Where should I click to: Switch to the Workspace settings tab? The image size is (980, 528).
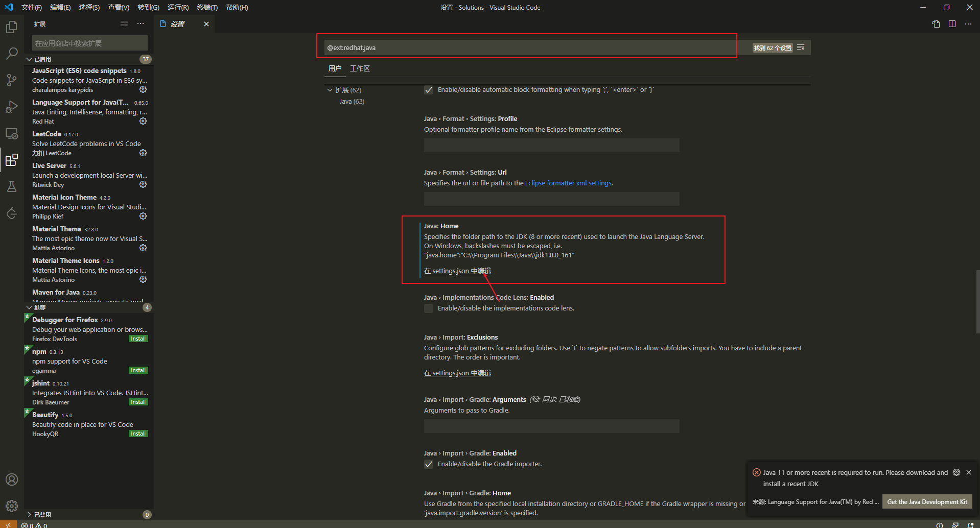pyautogui.click(x=360, y=68)
